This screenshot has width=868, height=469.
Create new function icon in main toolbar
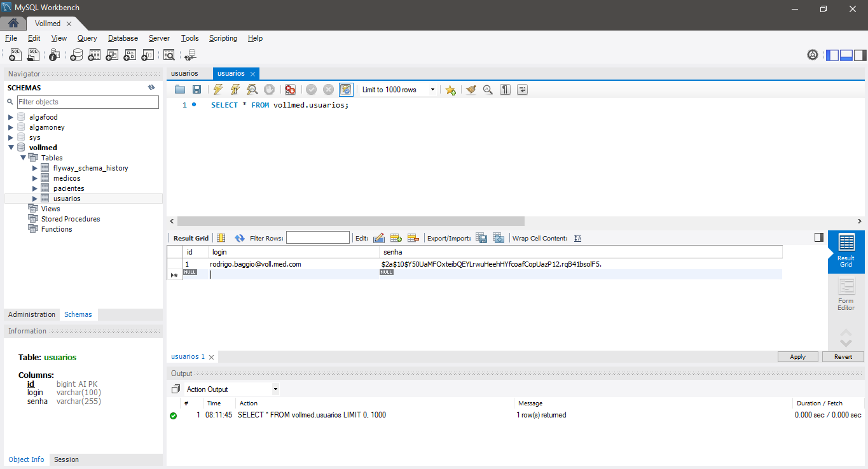tap(148, 55)
